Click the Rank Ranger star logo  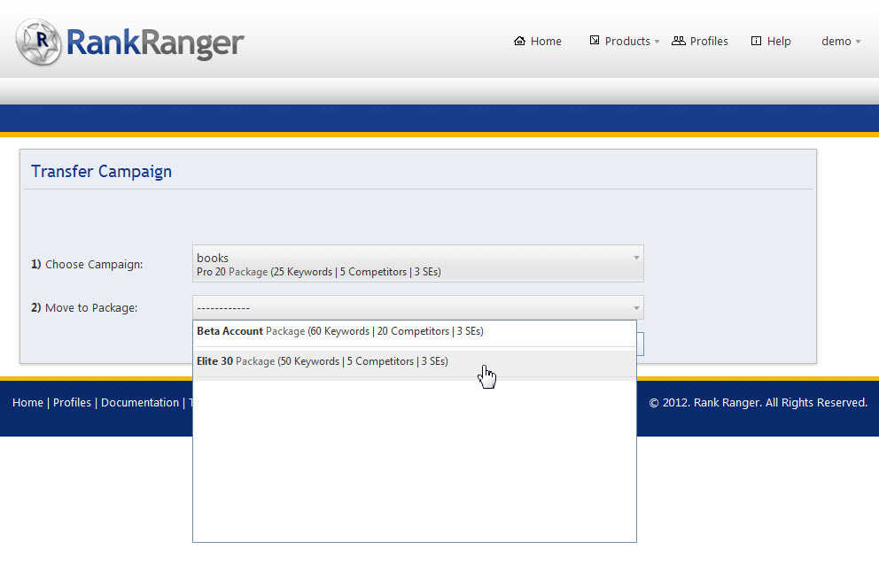click(38, 42)
